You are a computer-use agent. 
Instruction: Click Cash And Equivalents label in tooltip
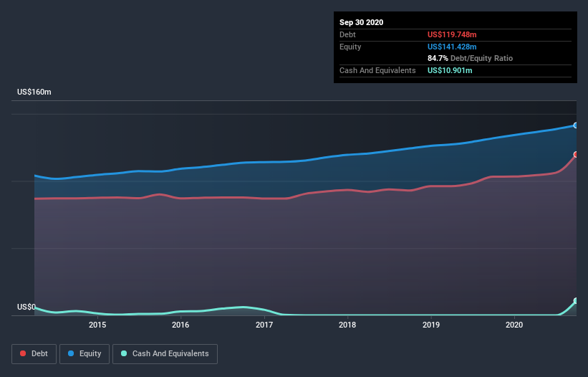(377, 70)
